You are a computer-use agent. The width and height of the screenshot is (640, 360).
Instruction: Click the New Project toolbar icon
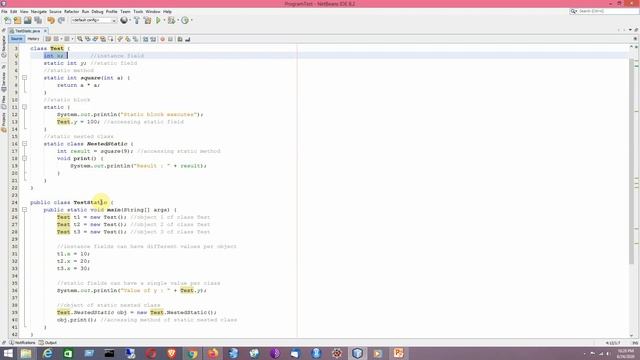pos(17,20)
